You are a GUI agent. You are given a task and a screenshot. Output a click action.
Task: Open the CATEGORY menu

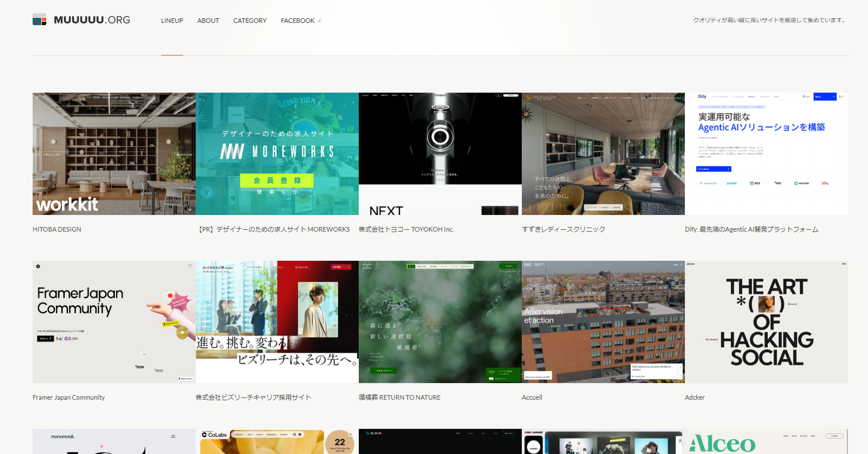(x=249, y=21)
